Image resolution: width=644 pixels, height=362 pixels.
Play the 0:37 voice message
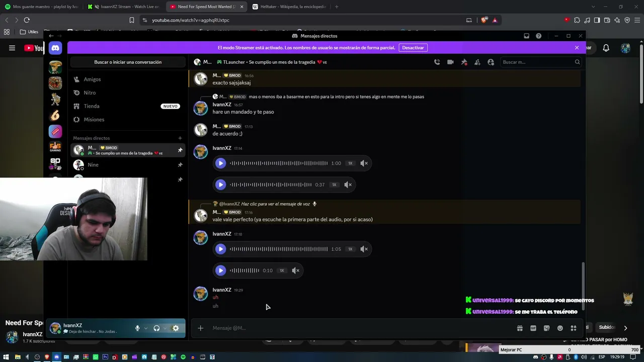click(220, 185)
